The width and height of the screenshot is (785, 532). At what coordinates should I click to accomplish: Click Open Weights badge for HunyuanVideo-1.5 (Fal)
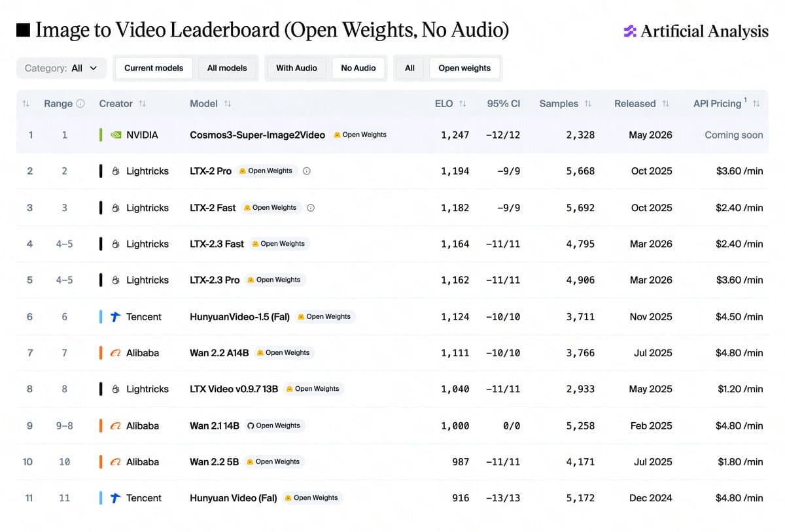point(324,316)
